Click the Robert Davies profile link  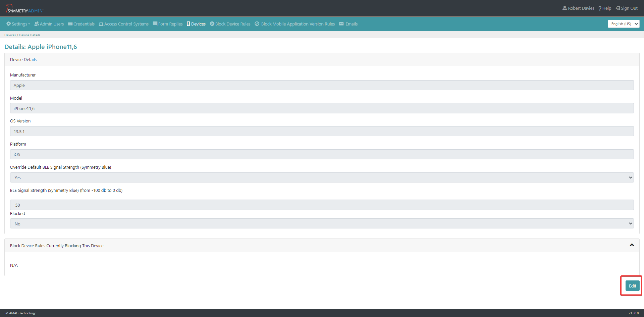(x=579, y=8)
